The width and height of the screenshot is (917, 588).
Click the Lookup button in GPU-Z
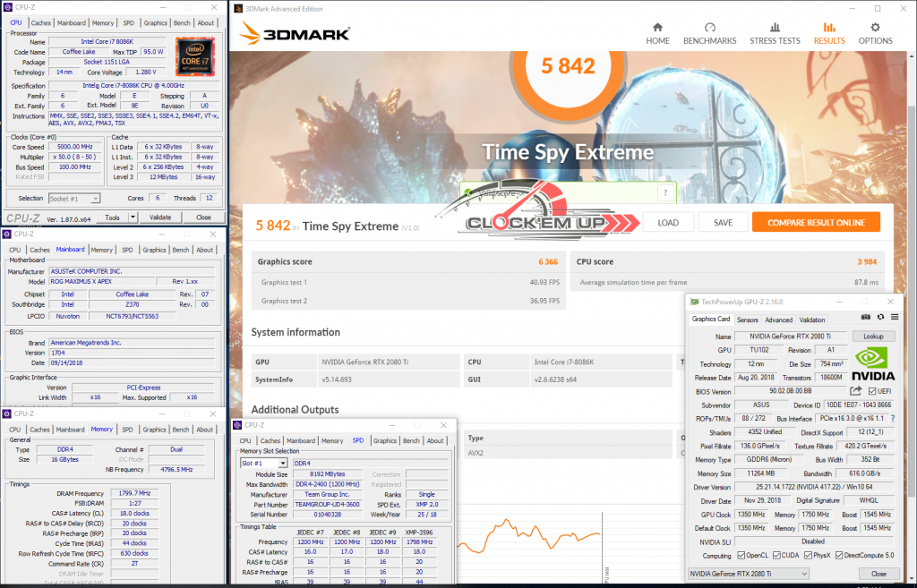tap(873, 337)
